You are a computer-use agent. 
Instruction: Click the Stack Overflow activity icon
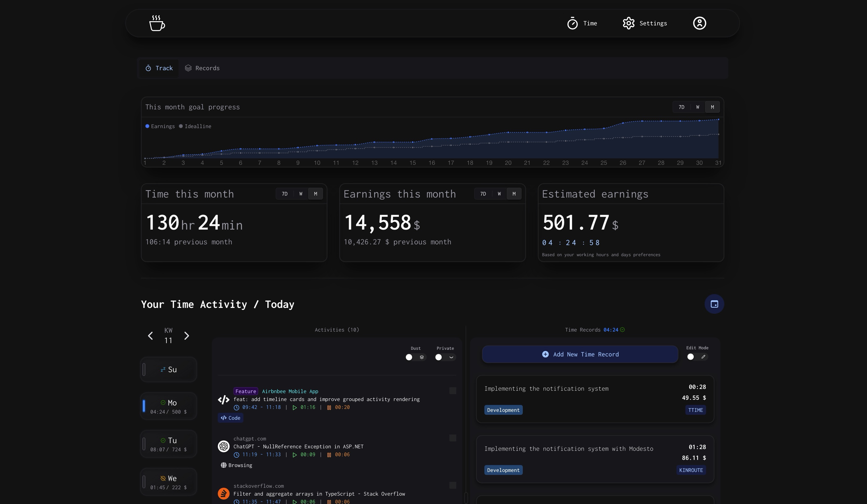224,493
